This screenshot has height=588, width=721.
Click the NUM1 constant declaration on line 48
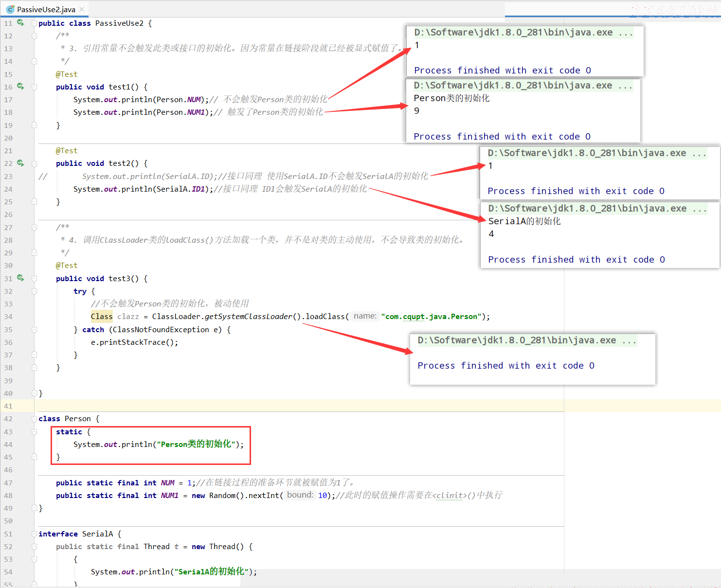pyautogui.click(x=170, y=496)
